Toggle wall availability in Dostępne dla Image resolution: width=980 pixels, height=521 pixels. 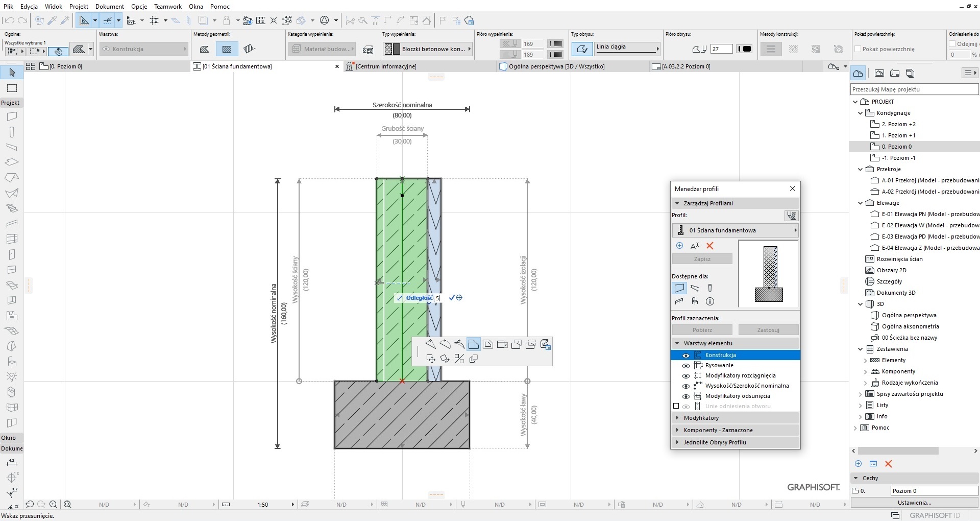point(679,288)
